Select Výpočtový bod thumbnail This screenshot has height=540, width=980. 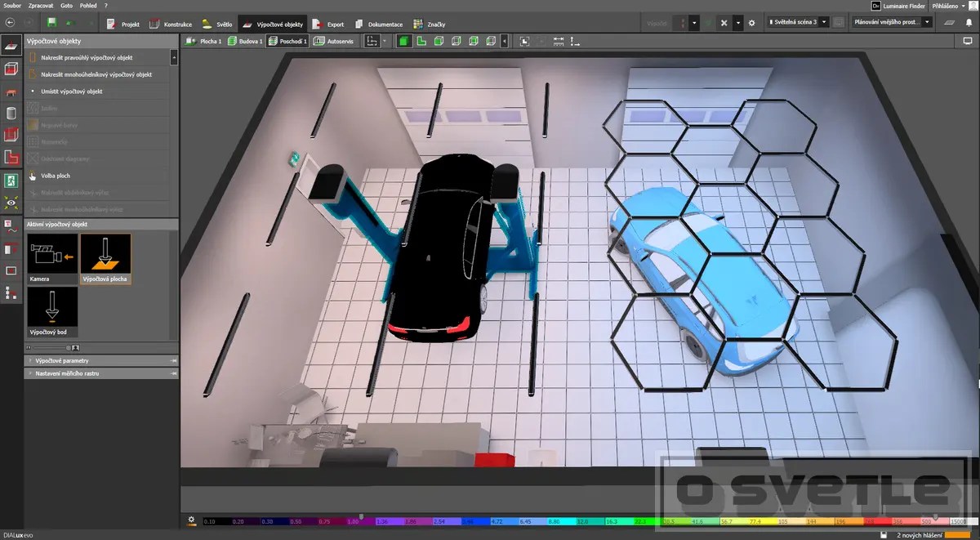52,311
